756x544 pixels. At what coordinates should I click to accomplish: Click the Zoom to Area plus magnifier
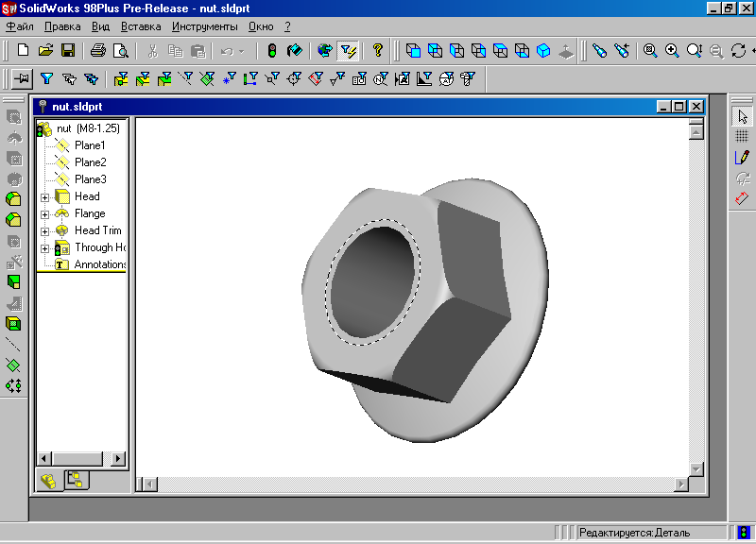click(x=672, y=50)
